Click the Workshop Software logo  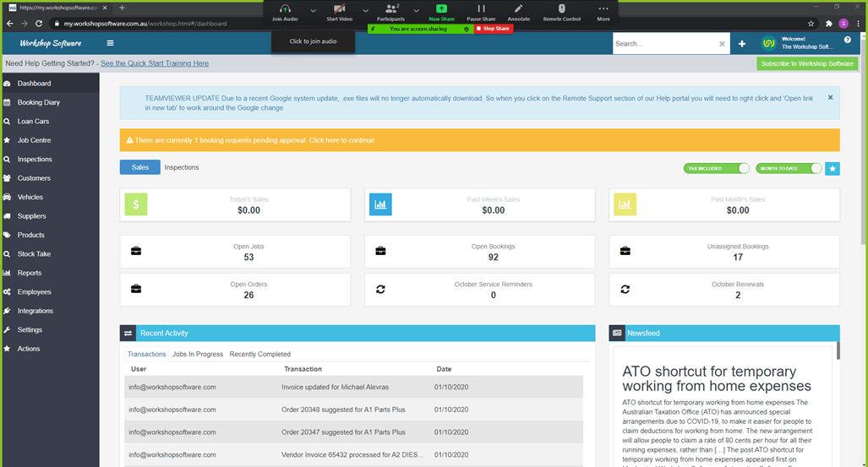coord(51,43)
